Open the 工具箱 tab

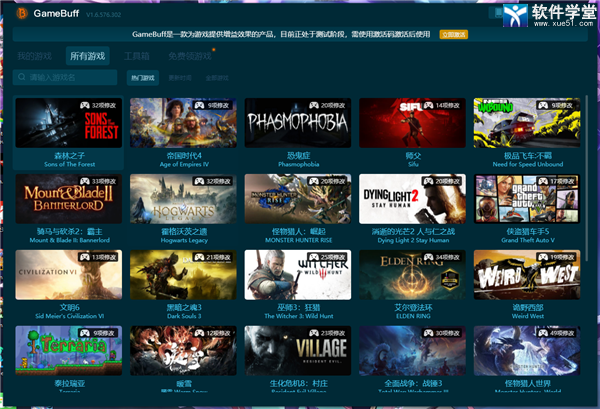(137, 56)
